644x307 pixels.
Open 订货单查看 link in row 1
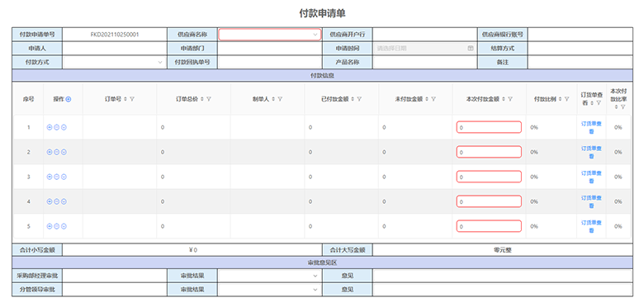(x=591, y=128)
